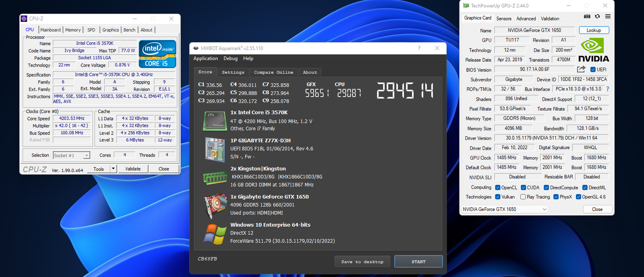Screen dimensions: 644x277
Task: Open the SPD tab in CPU-Z
Action: tap(91, 30)
